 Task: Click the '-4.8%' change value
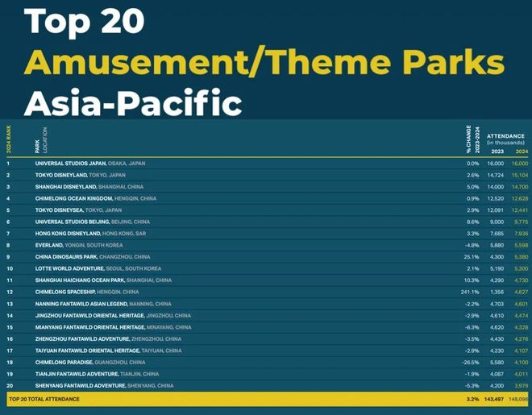pos(472,245)
